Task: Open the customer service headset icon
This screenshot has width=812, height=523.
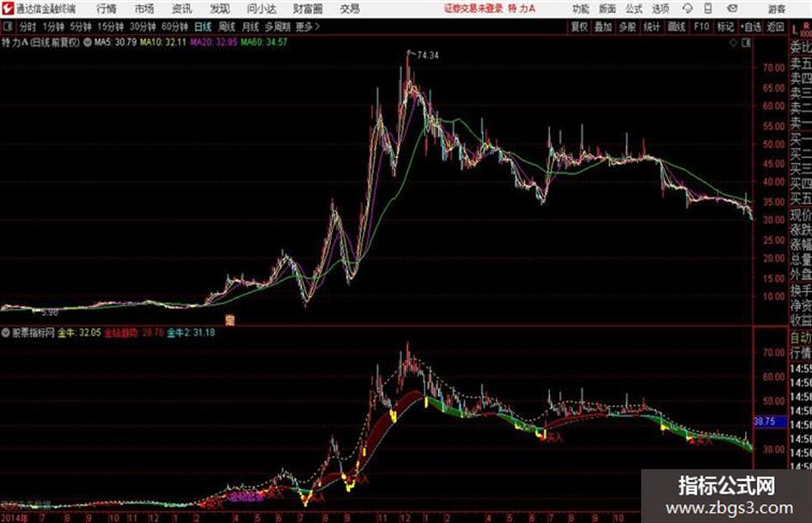Action: point(687,9)
